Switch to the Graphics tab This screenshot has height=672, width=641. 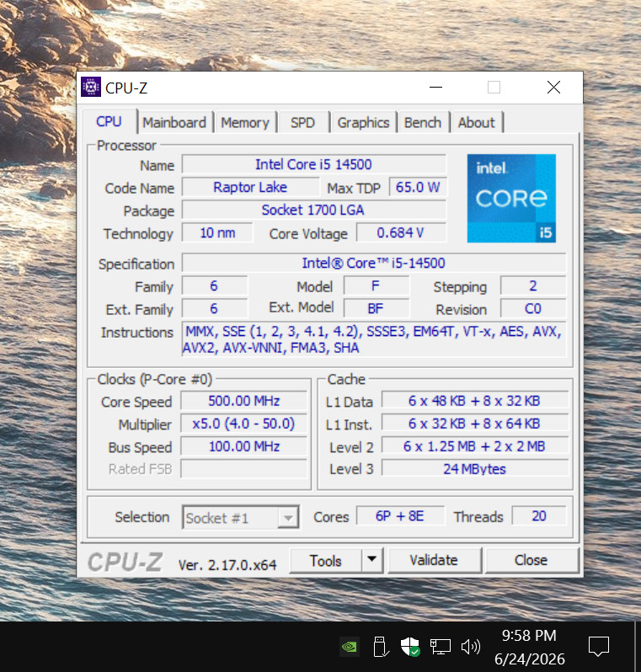pos(363,123)
